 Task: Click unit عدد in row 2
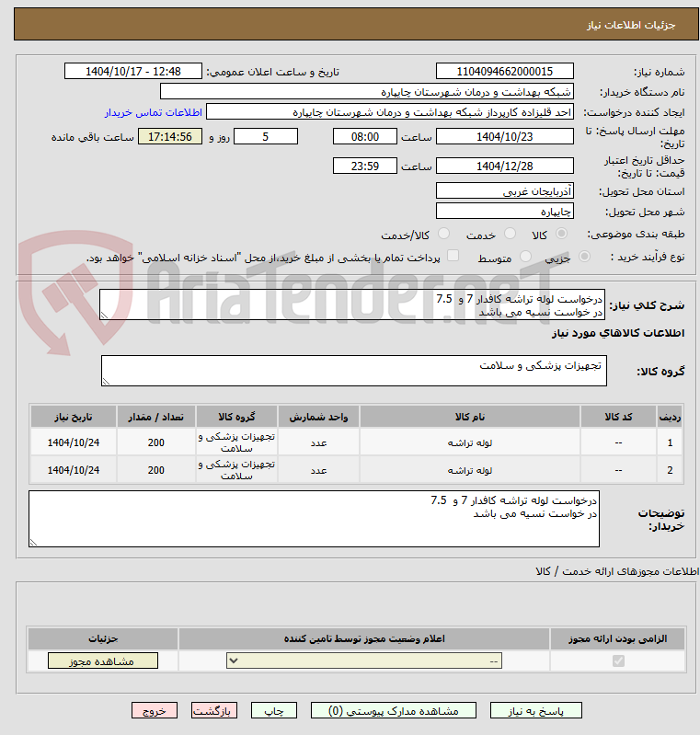(x=318, y=471)
